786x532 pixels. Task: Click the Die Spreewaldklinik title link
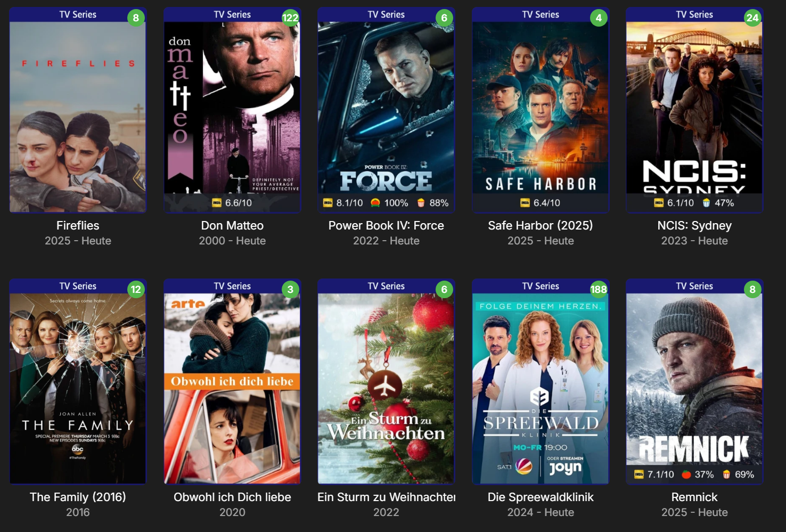(541, 497)
